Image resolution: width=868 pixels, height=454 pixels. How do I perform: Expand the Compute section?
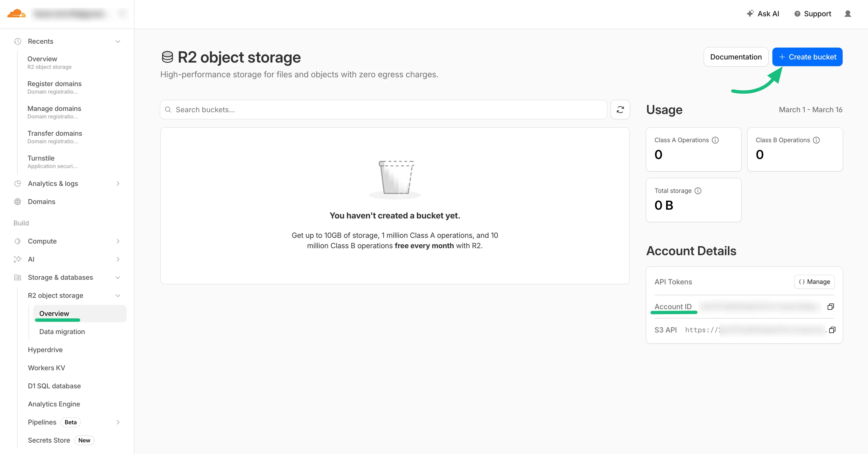(118, 241)
